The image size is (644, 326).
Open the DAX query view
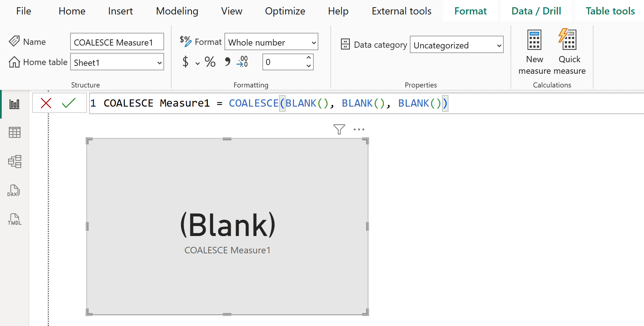tap(13, 190)
